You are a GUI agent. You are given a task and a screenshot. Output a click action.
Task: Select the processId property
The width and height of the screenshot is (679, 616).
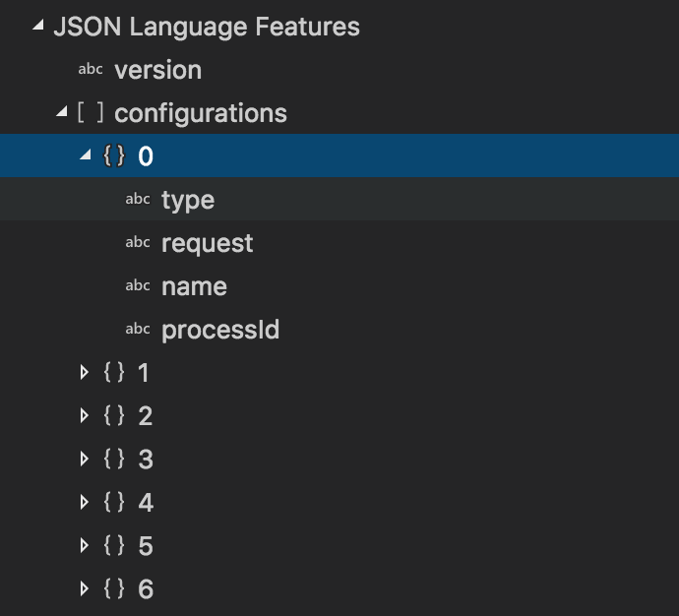220,331
